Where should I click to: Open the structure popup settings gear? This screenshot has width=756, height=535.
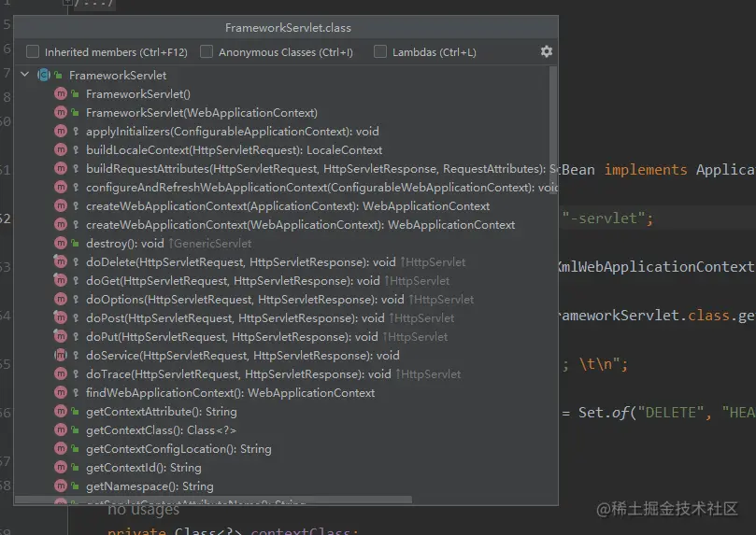click(547, 51)
